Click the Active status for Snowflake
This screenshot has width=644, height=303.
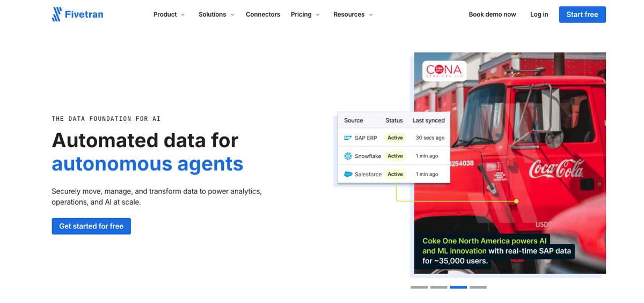395,156
